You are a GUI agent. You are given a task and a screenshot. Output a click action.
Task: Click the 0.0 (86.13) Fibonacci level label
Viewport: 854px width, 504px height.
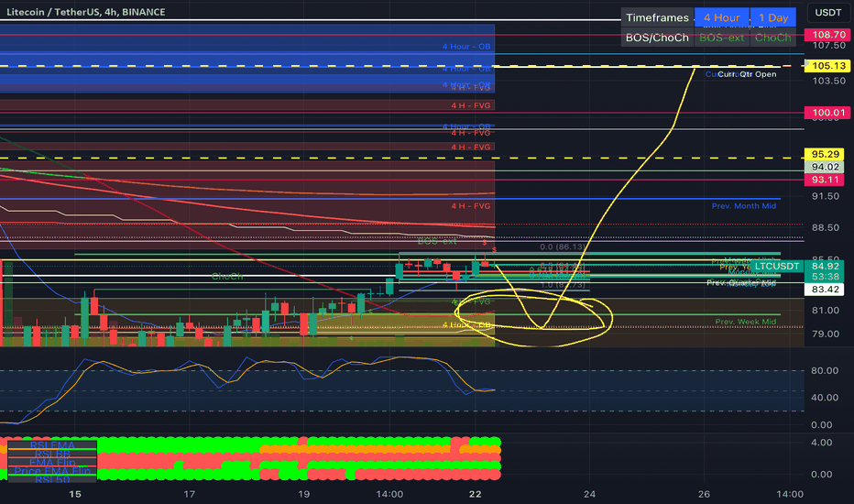coord(563,247)
